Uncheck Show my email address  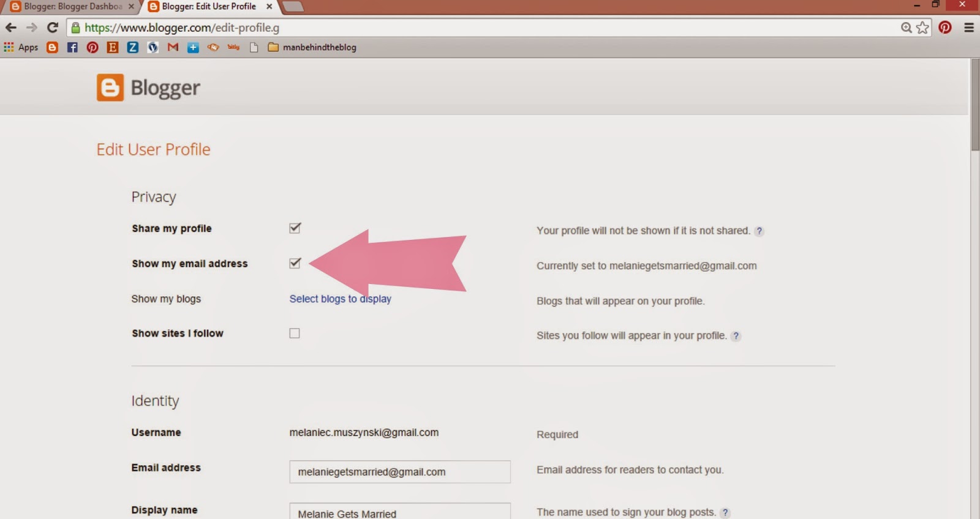pos(295,263)
